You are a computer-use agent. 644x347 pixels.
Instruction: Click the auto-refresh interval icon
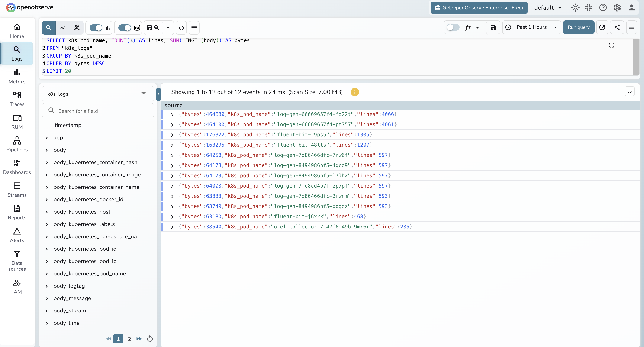602,27
